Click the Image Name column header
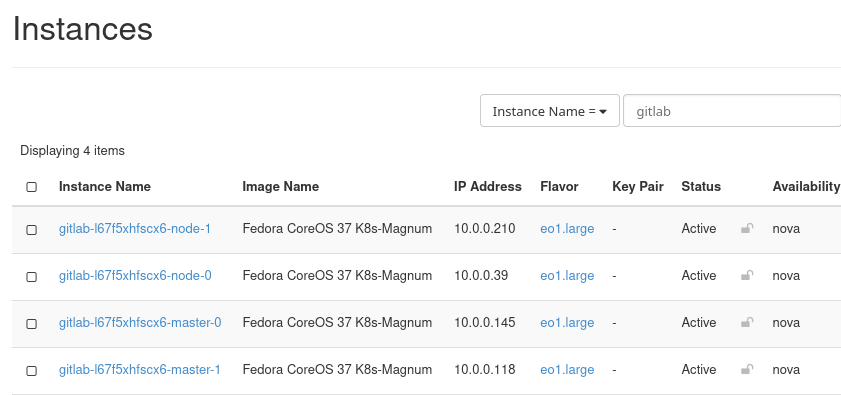The image size is (841, 395). coord(281,186)
